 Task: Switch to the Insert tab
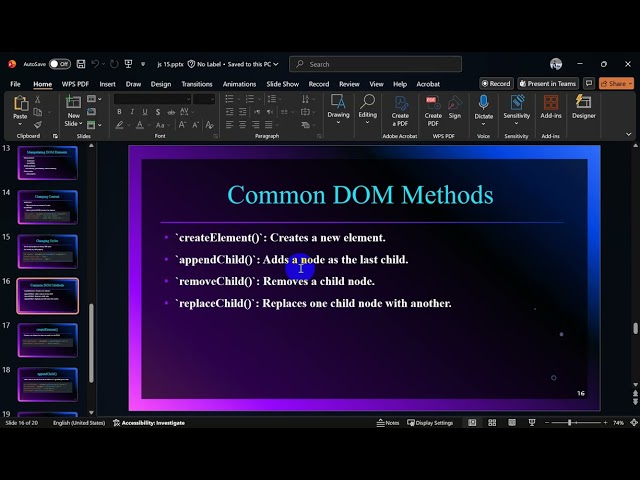[107, 84]
